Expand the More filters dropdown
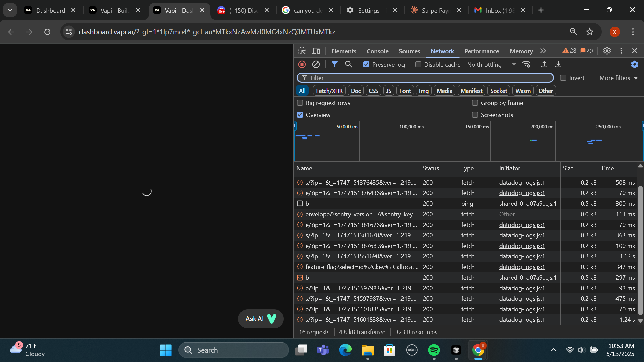 tap(618, 78)
